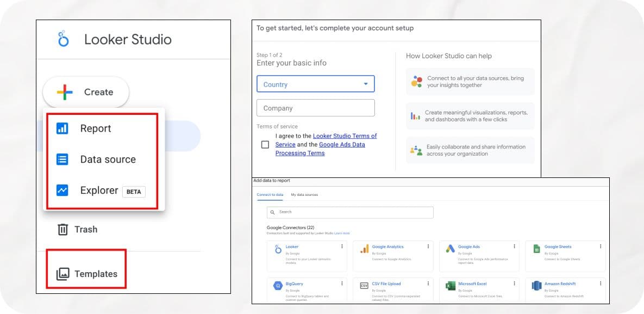The height and width of the screenshot is (314, 644).
Task: Click the Data source list icon
Action: click(62, 159)
